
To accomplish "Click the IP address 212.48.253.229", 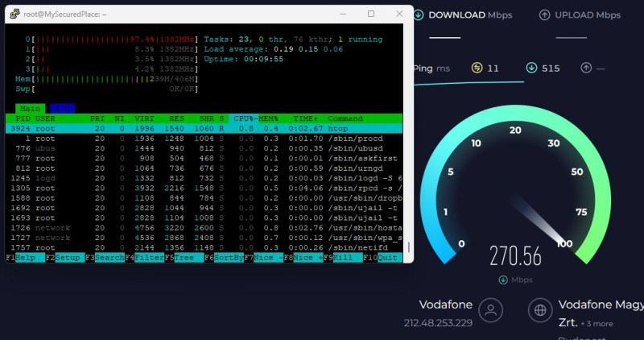I will pyautogui.click(x=438, y=323).
